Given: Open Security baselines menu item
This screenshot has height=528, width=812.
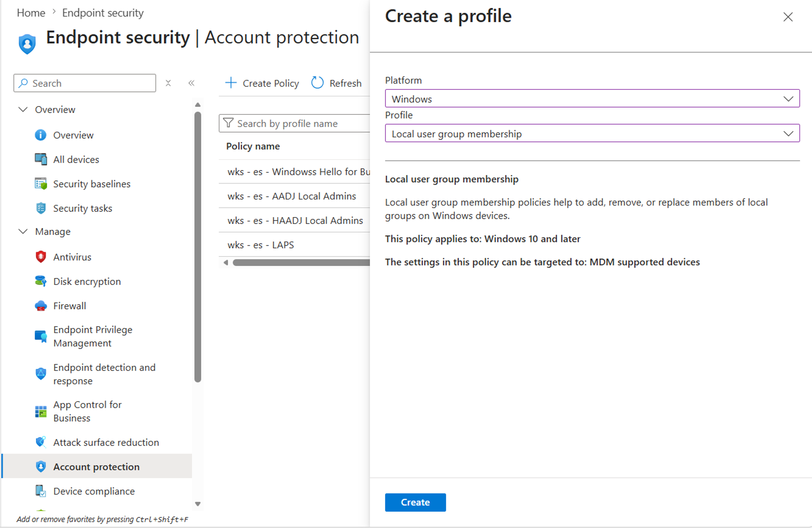Looking at the screenshot, I should 92,184.
